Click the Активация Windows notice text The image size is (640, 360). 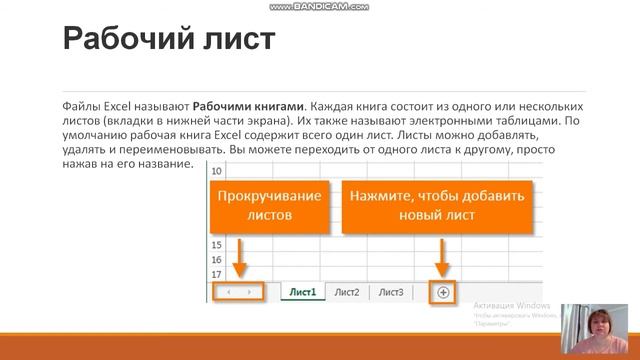point(511,305)
